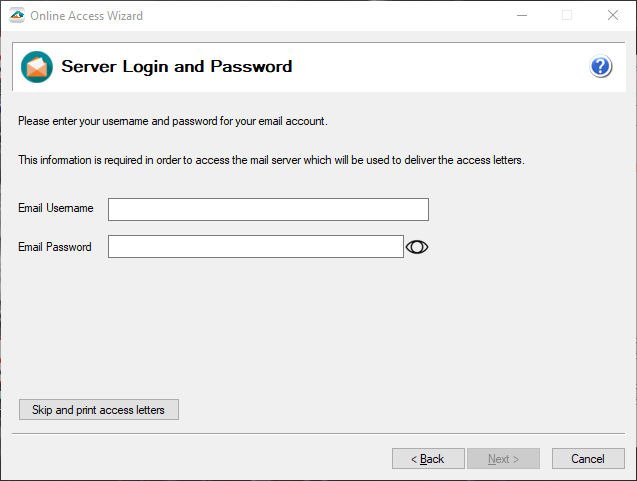The width and height of the screenshot is (637, 481).
Task: Cancel the Online Access Wizard
Action: (588, 459)
